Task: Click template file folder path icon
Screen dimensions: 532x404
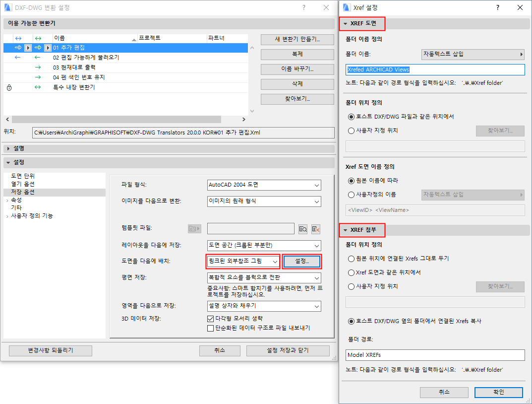Action: pos(194,229)
